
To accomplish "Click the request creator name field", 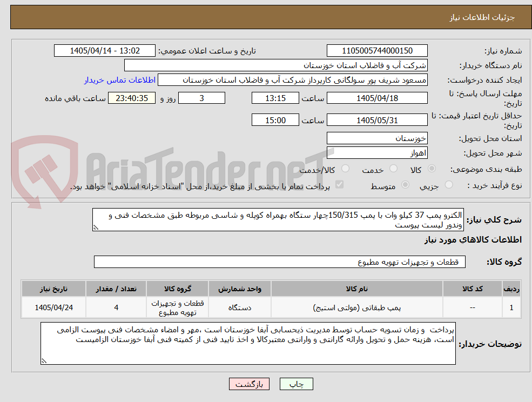I will coord(292,80).
